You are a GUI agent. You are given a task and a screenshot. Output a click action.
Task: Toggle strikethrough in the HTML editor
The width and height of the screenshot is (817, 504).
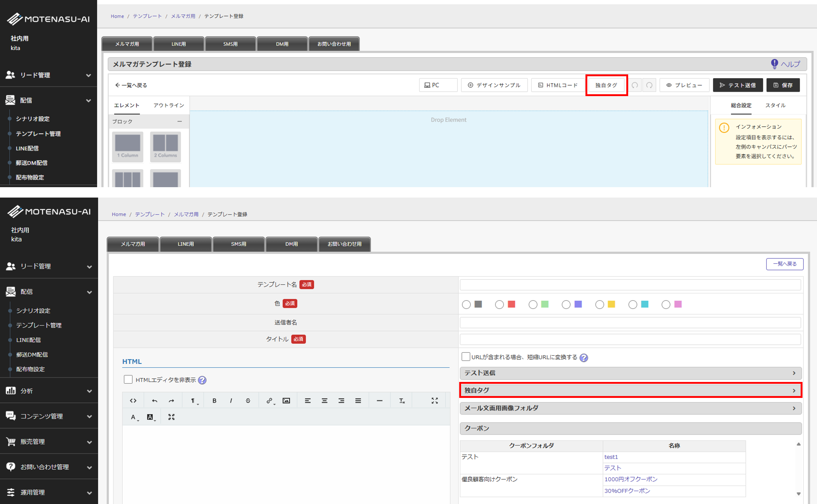point(248,401)
